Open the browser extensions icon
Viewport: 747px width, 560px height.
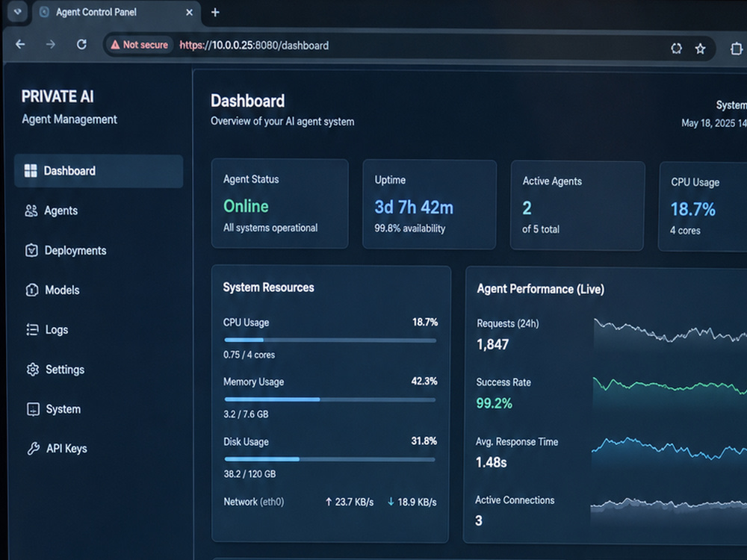click(x=737, y=49)
